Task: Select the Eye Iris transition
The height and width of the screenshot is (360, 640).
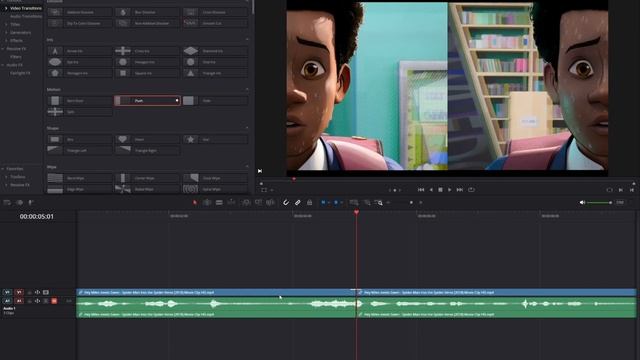Action: click(80, 62)
